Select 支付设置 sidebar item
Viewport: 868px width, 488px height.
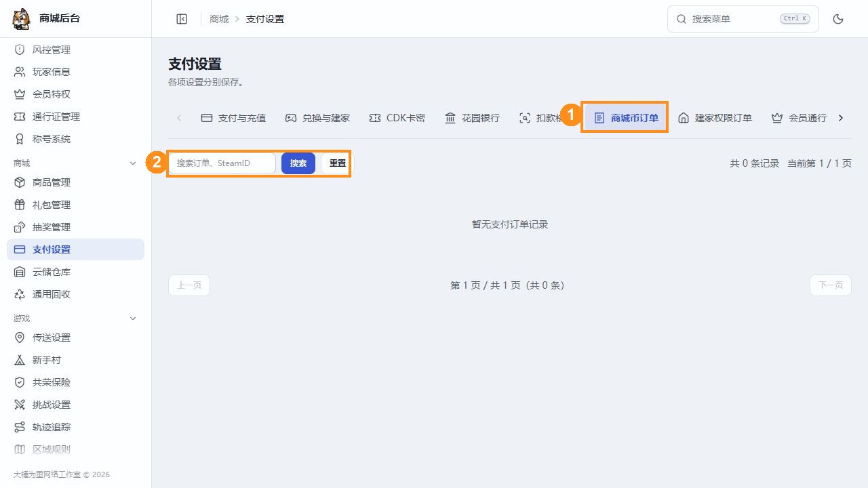coord(75,249)
